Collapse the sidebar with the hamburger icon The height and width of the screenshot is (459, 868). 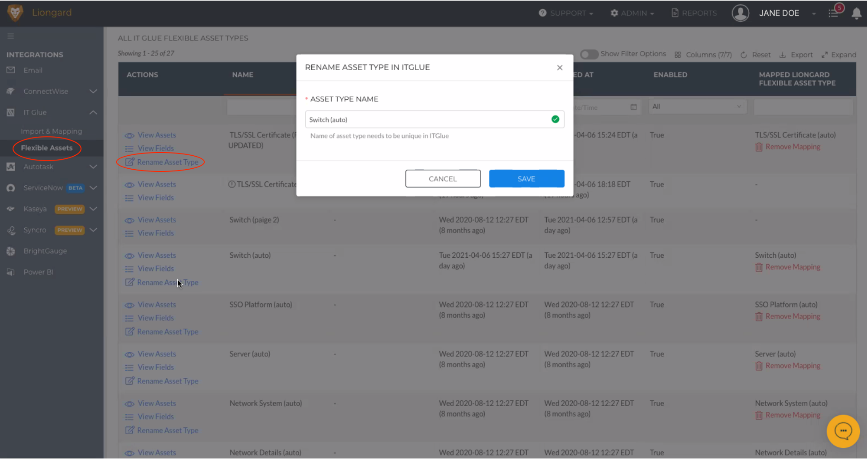coord(10,36)
